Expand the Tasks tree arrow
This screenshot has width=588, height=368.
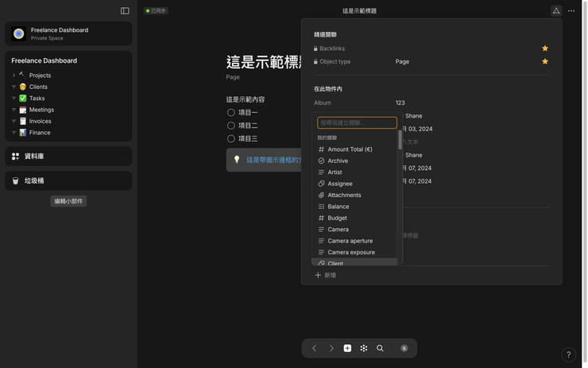pyautogui.click(x=14, y=99)
